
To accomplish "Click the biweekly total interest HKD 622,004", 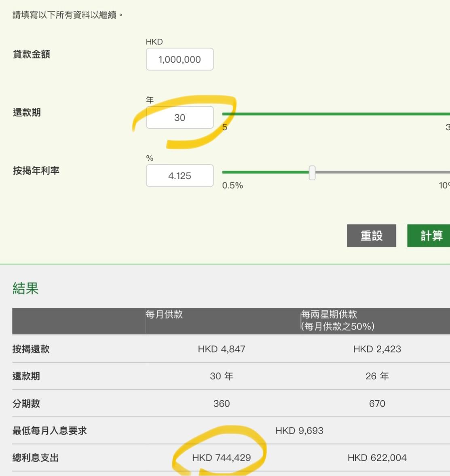I will (377, 457).
